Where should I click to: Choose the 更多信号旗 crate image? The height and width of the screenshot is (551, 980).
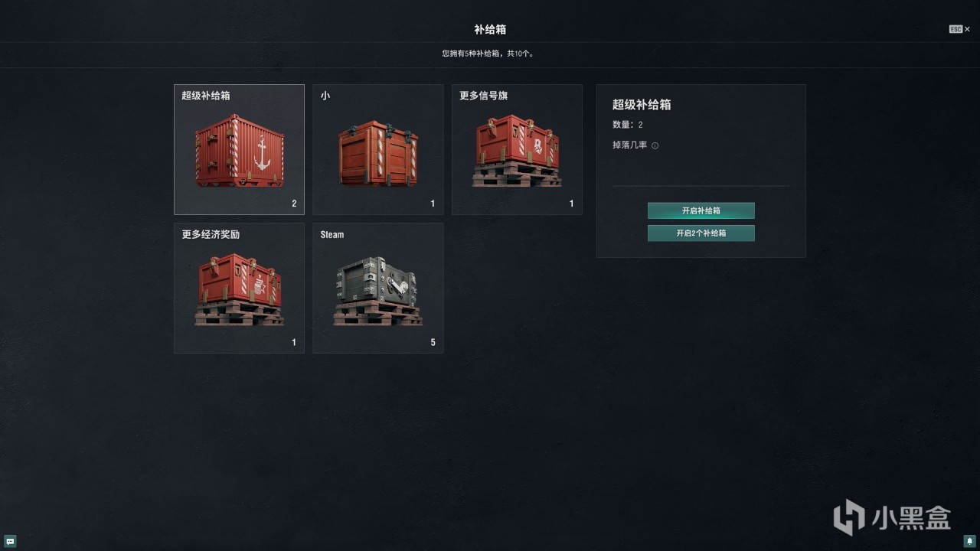pos(517,151)
